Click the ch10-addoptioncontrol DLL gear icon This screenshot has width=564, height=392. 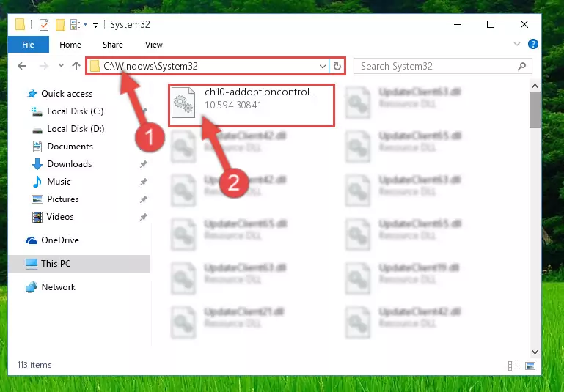[x=183, y=103]
